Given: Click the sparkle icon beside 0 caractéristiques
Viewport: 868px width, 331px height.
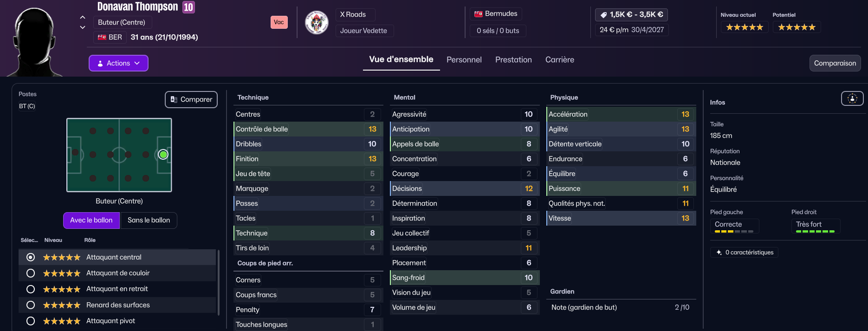Looking at the screenshot, I should [719, 253].
